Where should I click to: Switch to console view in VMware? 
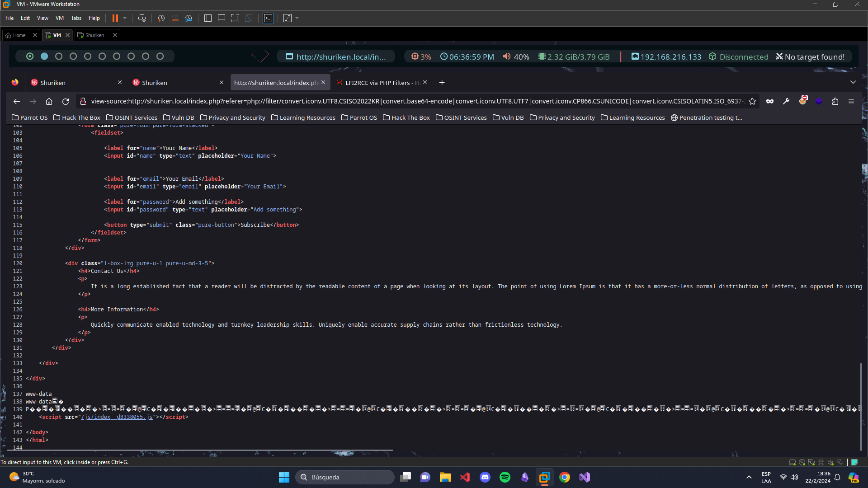coord(268,18)
